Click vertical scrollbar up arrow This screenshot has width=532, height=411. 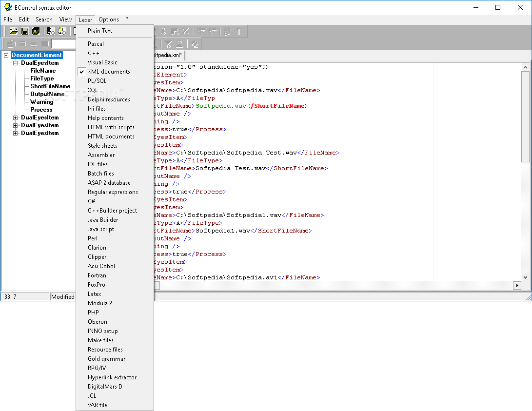(525, 67)
